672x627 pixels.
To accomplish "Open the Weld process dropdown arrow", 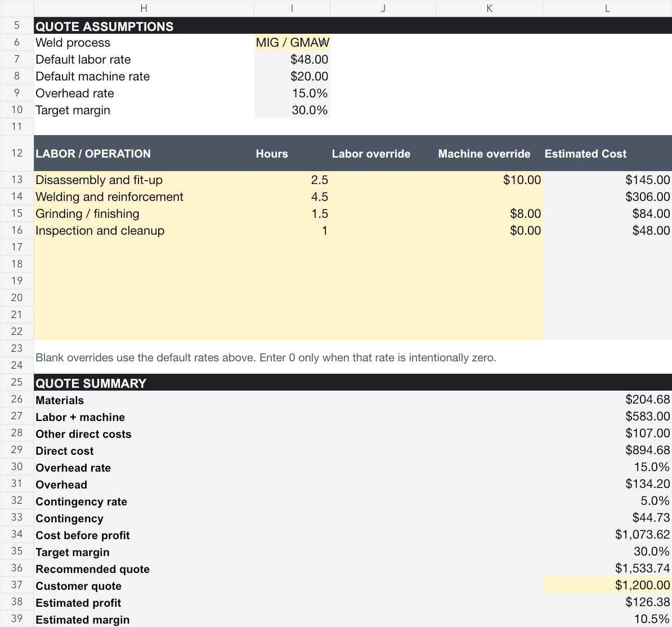I will [324, 42].
